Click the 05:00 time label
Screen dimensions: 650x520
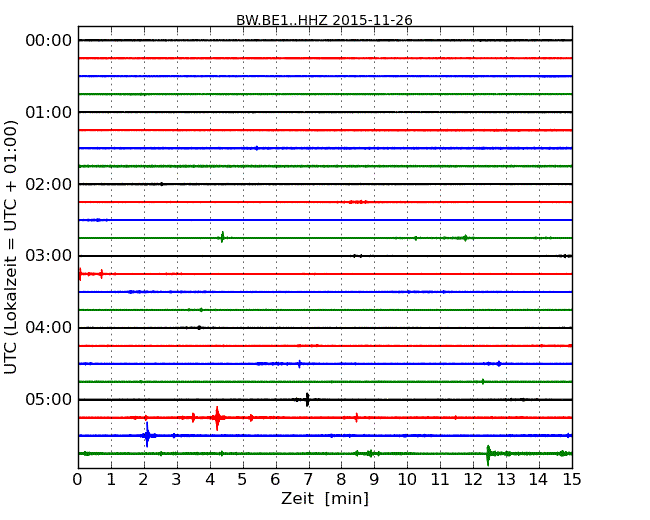pos(49,399)
